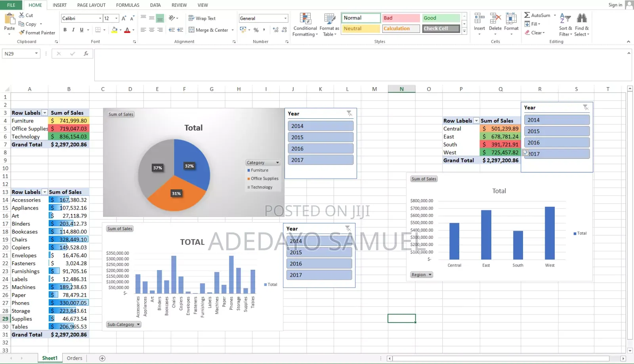Apply the Neutral cell style
The image size is (634, 364).
click(x=361, y=29)
